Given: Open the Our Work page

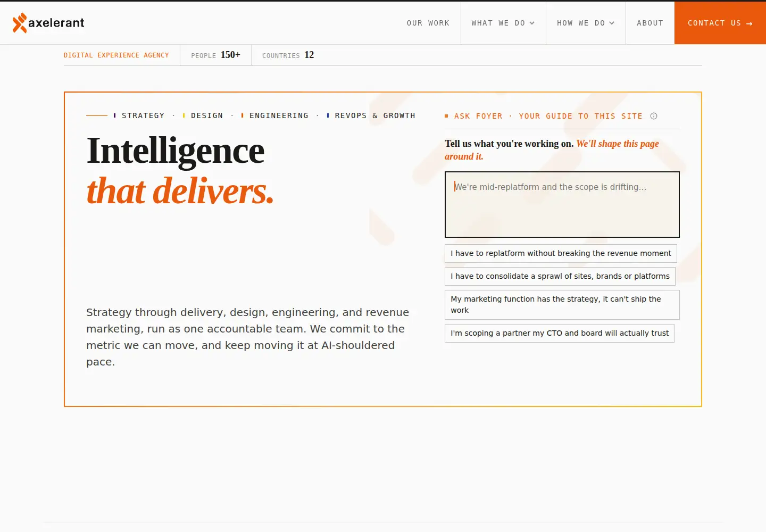Looking at the screenshot, I should 428,23.
